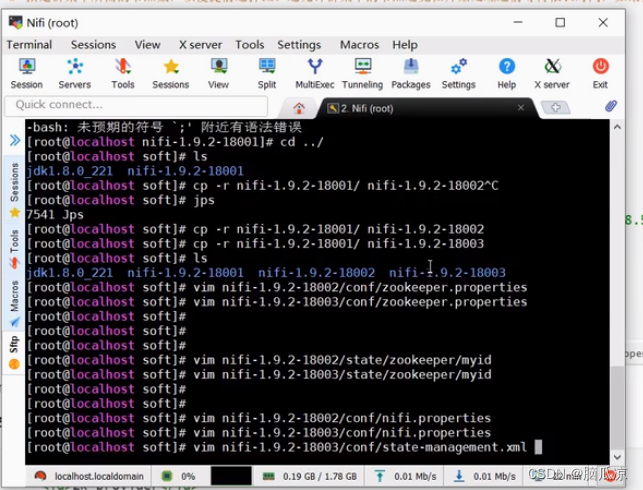Click 'nifi-1.9.2-18003' in second ls output
643x490 pixels.
pos(447,273)
